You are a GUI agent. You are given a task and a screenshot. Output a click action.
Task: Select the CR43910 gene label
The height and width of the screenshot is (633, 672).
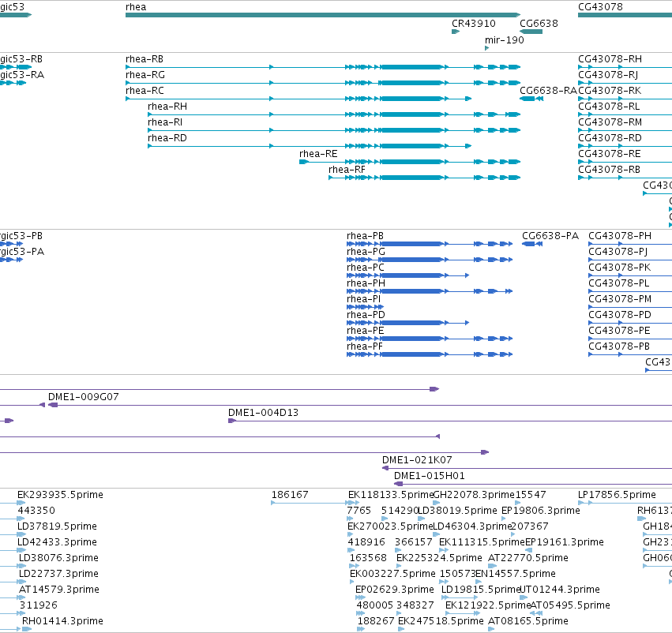474,24
